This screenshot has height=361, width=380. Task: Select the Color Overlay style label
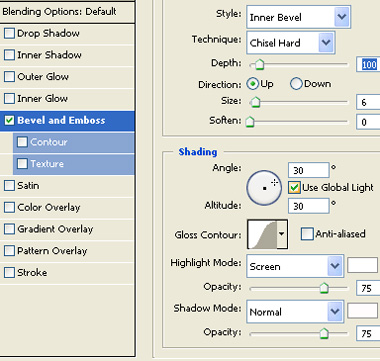[49, 207]
